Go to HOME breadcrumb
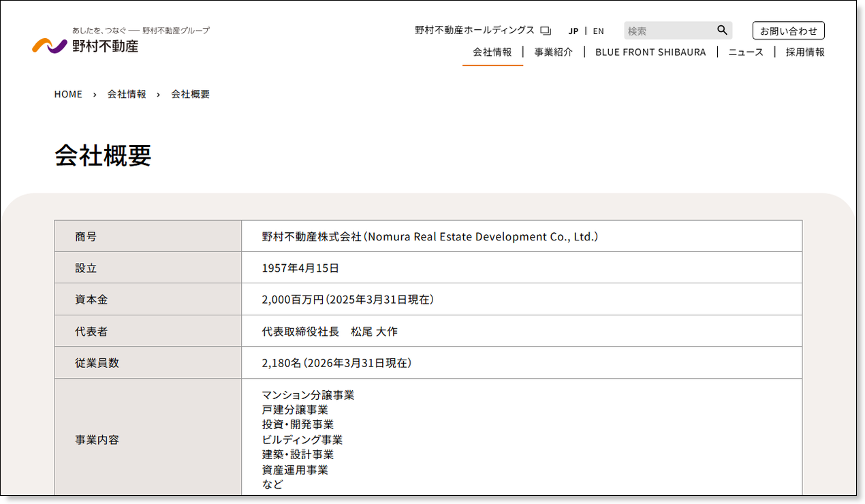The height and width of the screenshot is (504, 865). (68, 94)
